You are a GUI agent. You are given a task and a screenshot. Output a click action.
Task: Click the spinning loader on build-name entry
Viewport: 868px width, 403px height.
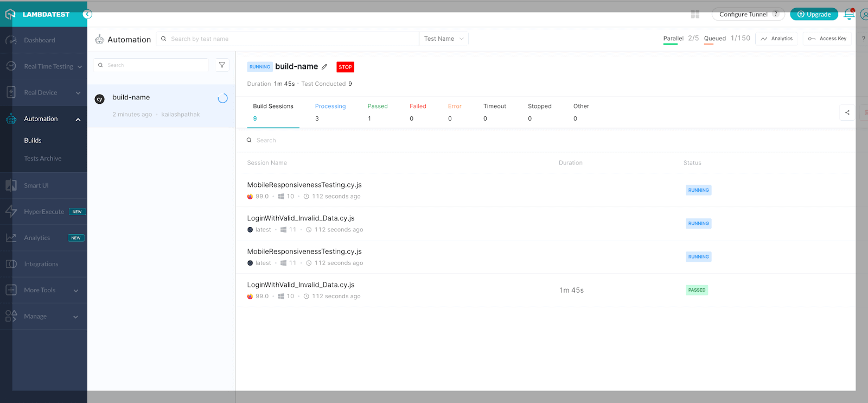pyautogui.click(x=222, y=98)
